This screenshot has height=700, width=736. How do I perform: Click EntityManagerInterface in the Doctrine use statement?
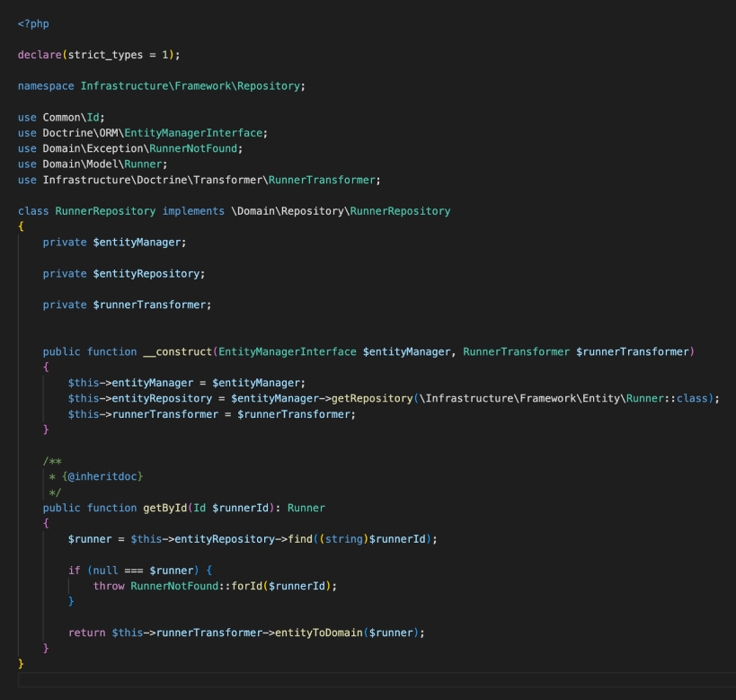(x=195, y=133)
